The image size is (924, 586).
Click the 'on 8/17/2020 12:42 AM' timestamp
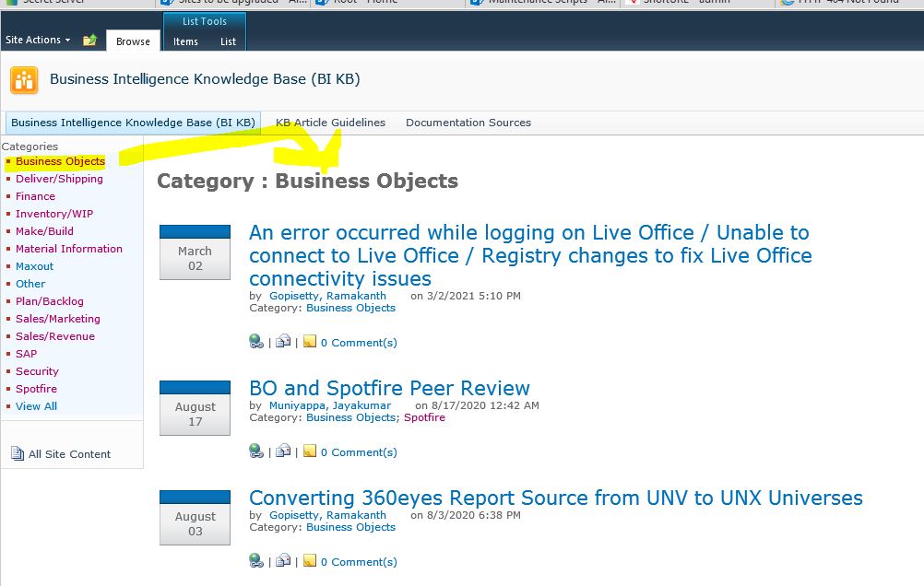point(477,405)
